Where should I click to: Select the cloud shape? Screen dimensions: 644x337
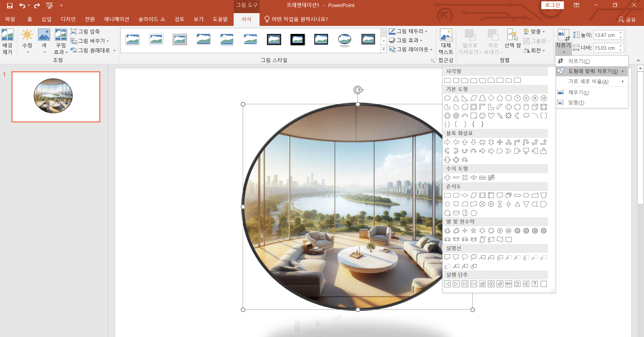pos(526,116)
